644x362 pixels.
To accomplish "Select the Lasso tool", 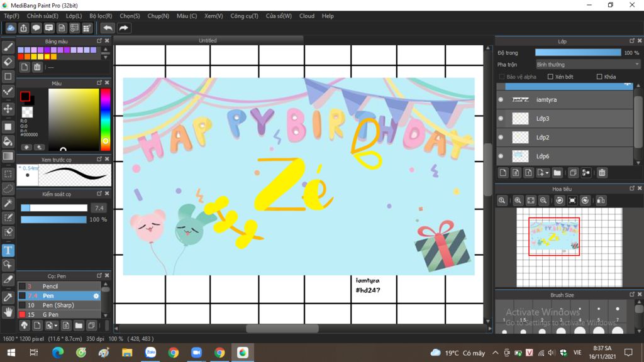I will [x=8, y=189].
